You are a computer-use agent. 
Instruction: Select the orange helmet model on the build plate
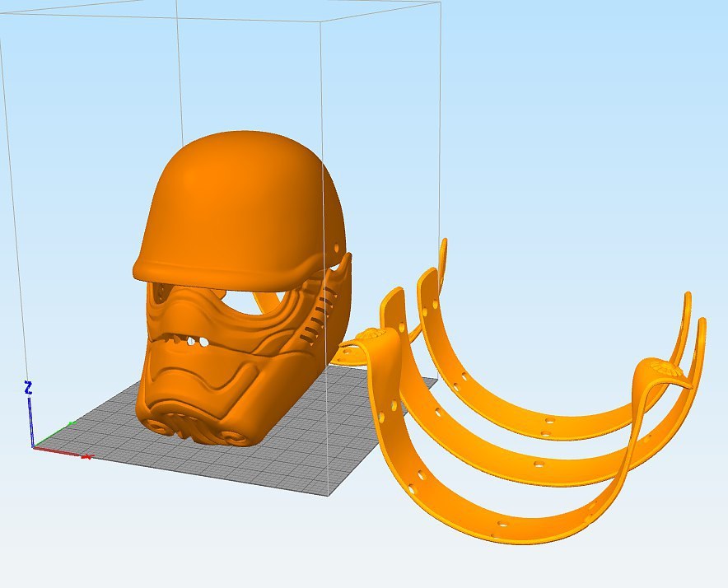tap(241, 288)
